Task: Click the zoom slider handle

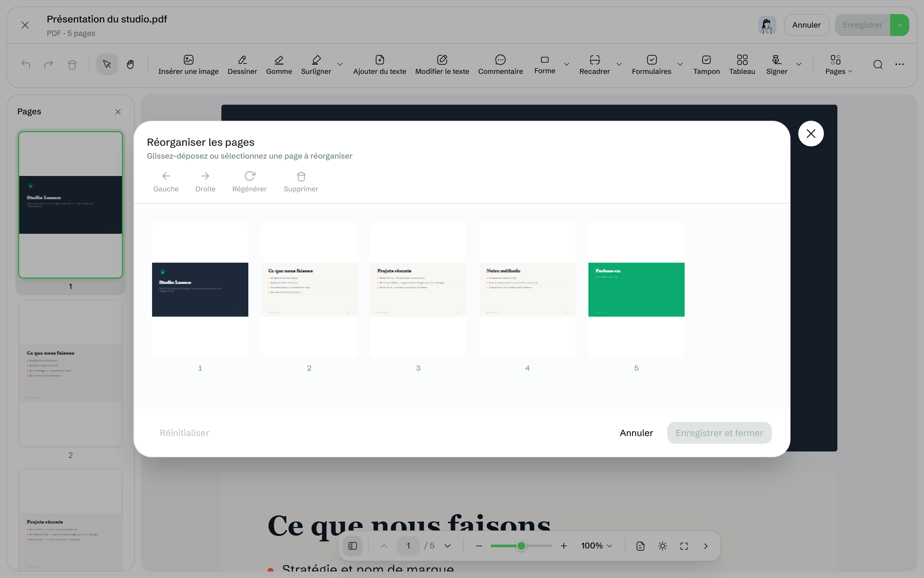Action: point(521,546)
